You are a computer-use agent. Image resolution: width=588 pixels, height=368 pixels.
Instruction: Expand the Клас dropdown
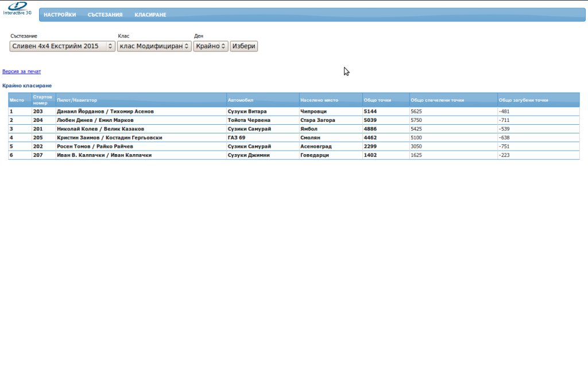tap(154, 46)
